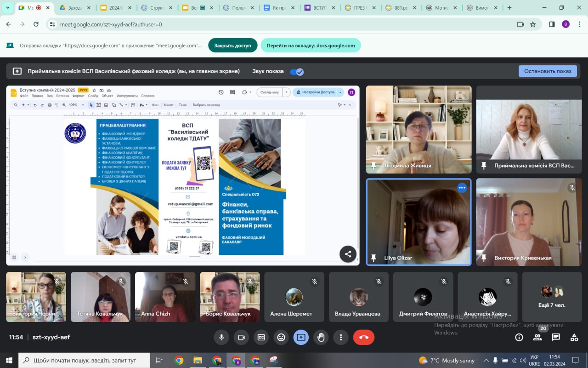
Task: Click the Windows taskbar search box
Action: [x=85, y=360]
